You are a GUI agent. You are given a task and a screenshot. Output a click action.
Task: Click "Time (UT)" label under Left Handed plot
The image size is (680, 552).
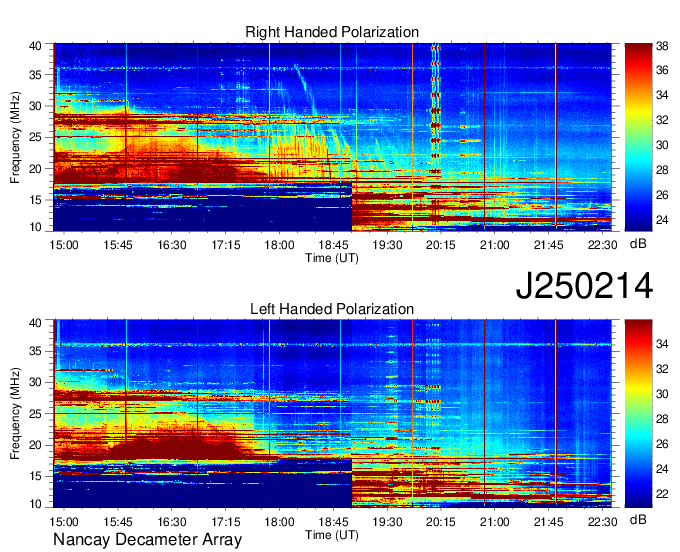click(332, 535)
